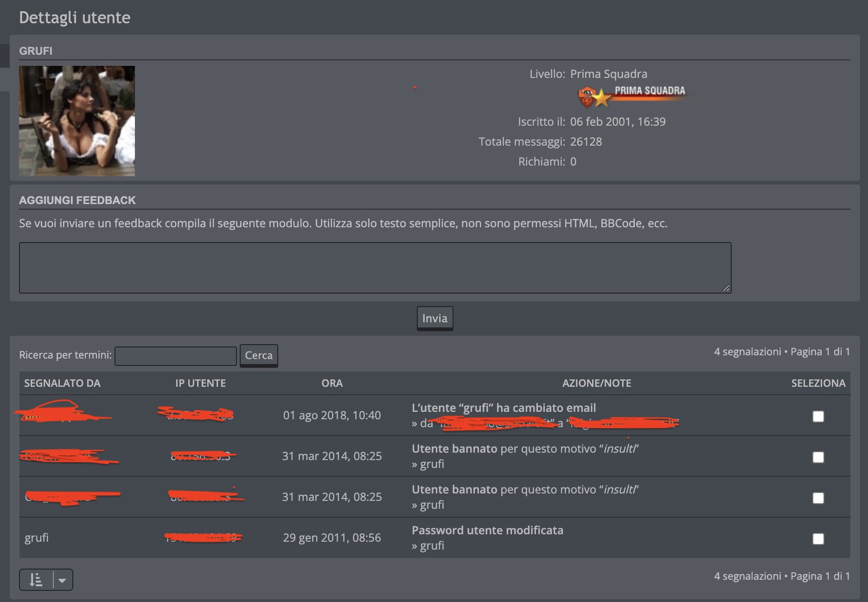This screenshot has width=868, height=602.
Task: Click 'L'utente "grufi" ha cambiato email' note
Action: [504, 408]
